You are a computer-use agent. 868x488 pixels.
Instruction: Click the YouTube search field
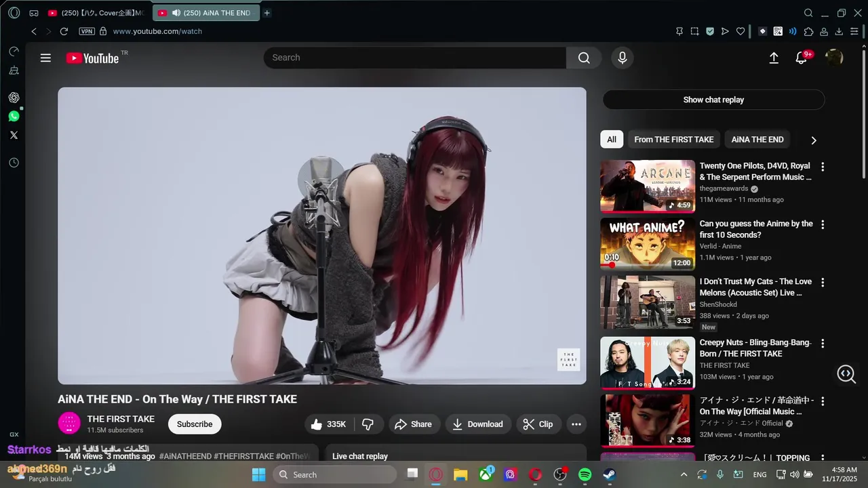[x=415, y=58]
